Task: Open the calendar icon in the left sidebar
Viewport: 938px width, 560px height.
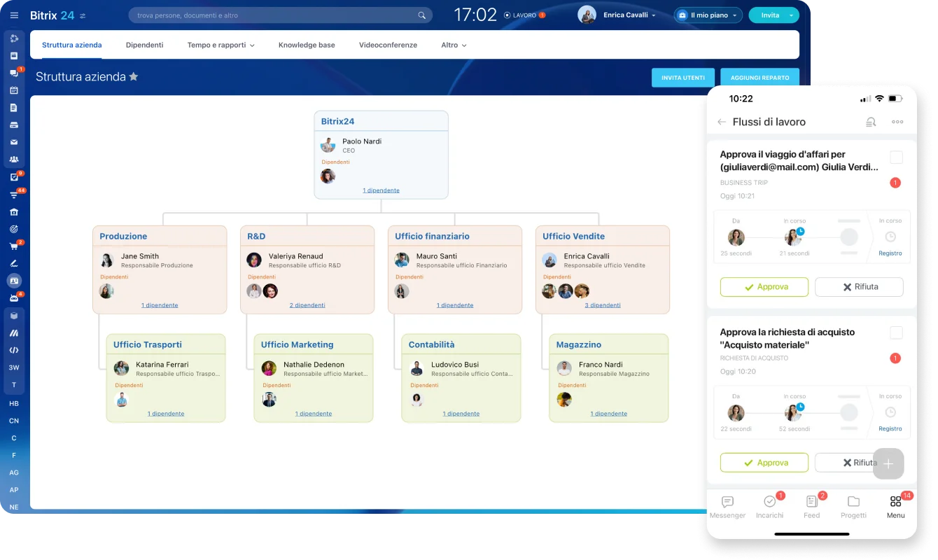Action: tap(14, 90)
